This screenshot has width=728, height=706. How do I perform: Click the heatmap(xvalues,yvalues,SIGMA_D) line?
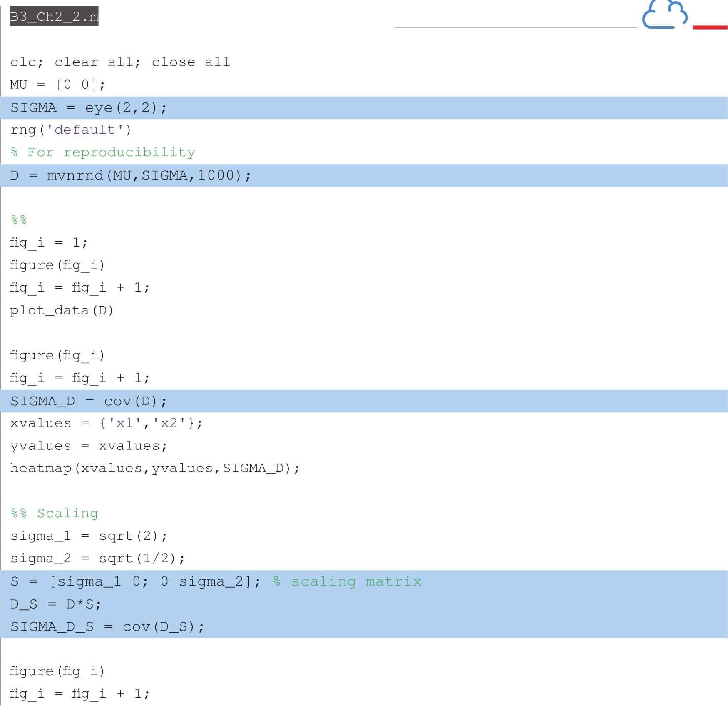point(155,469)
